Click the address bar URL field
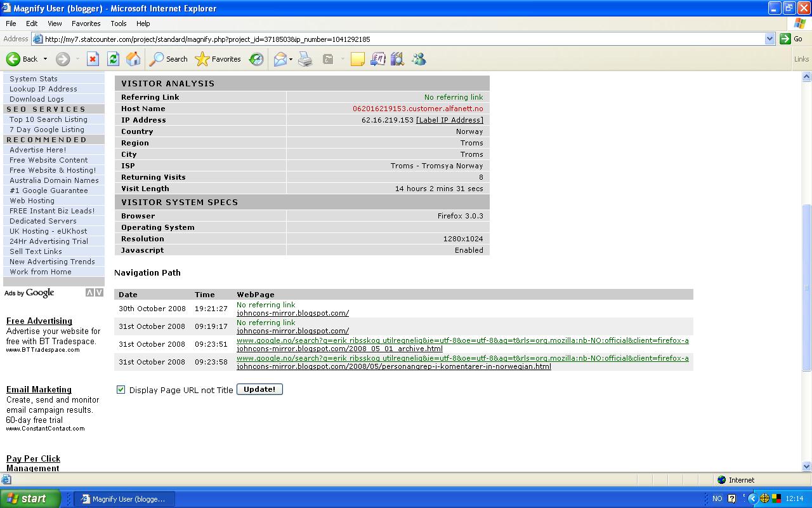 [x=403, y=39]
